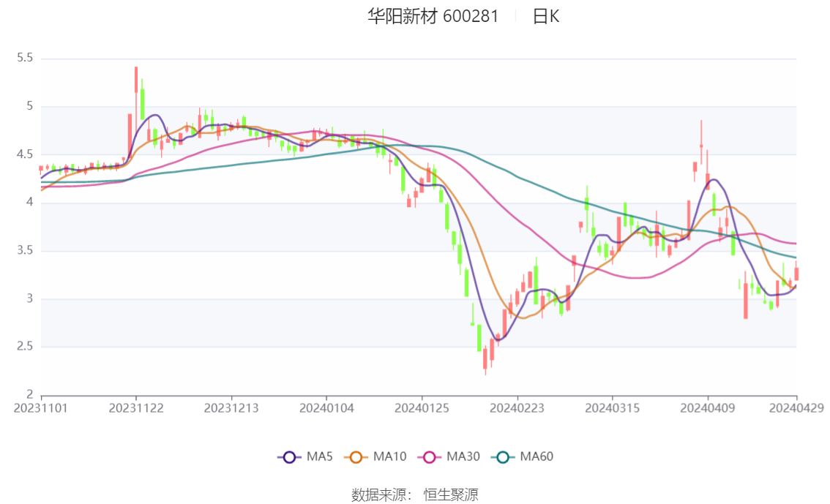This screenshot has height=504, width=830.
Task: Click the 数据来源 恒生聚源 source text
Action: (x=414, y=495)
